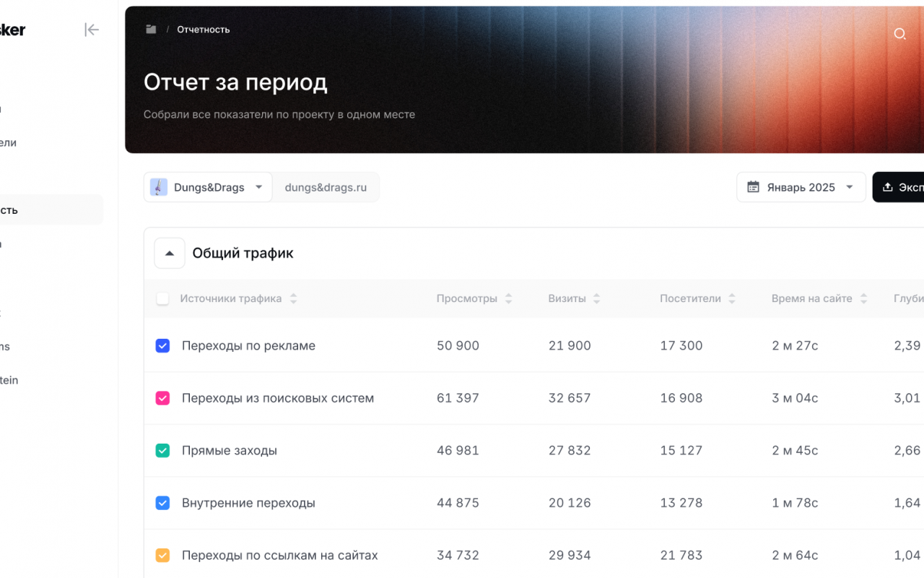Click the dungs&drags.ru site link

(326, 187)
